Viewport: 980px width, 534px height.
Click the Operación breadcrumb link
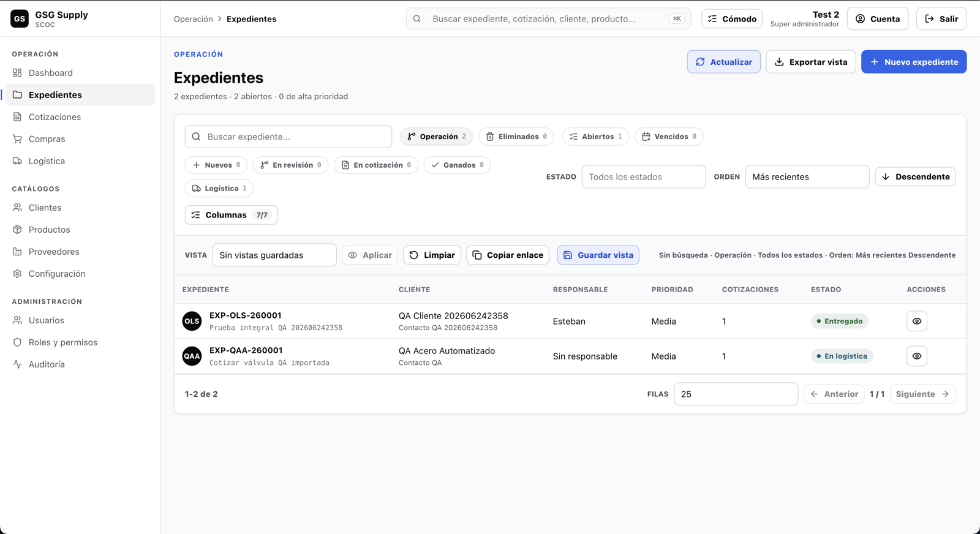coord(193,19)
